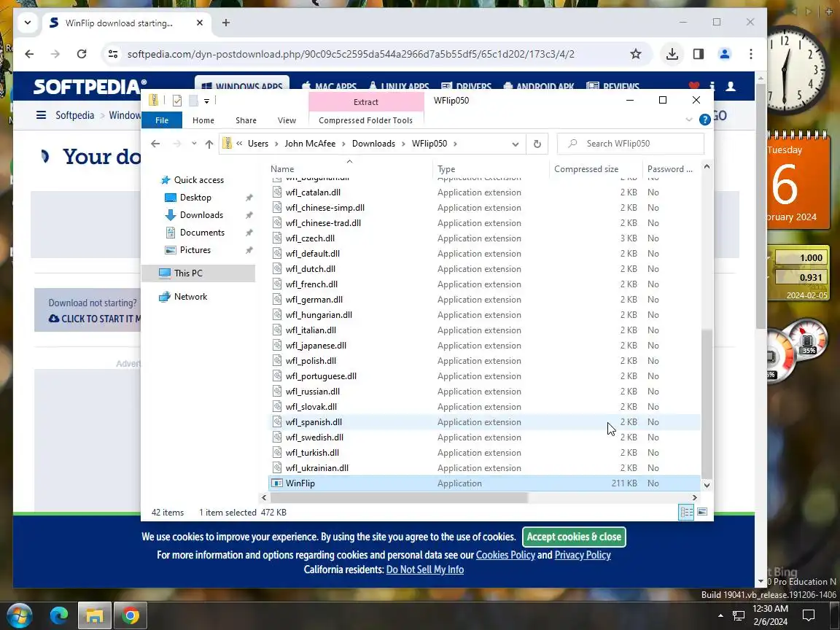840x630 pixels.
Task: Switch to the Share ribbon tab
Action: [246, 120]
